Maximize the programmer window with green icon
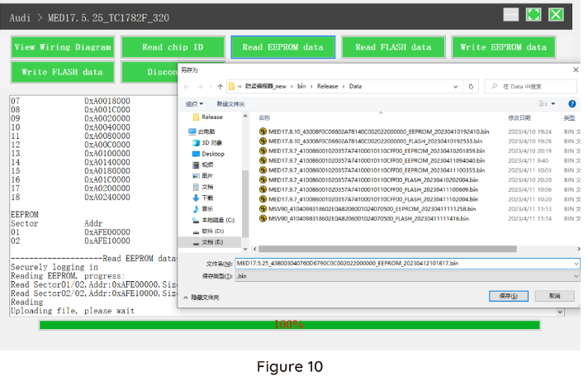Image resolution: width=588 pixels, height=377 pixels. [533, 15]
